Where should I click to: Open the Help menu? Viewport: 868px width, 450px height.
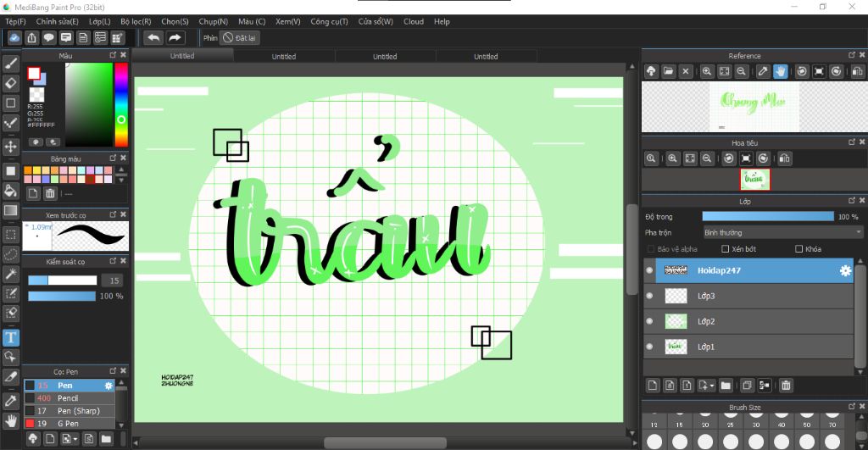coord(442,21)
